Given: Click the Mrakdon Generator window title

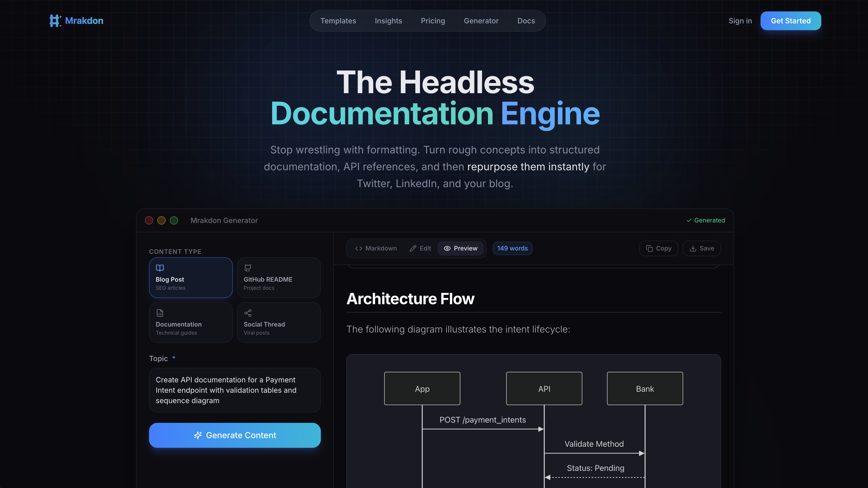Looking at the screenshot, I should 224,220.
